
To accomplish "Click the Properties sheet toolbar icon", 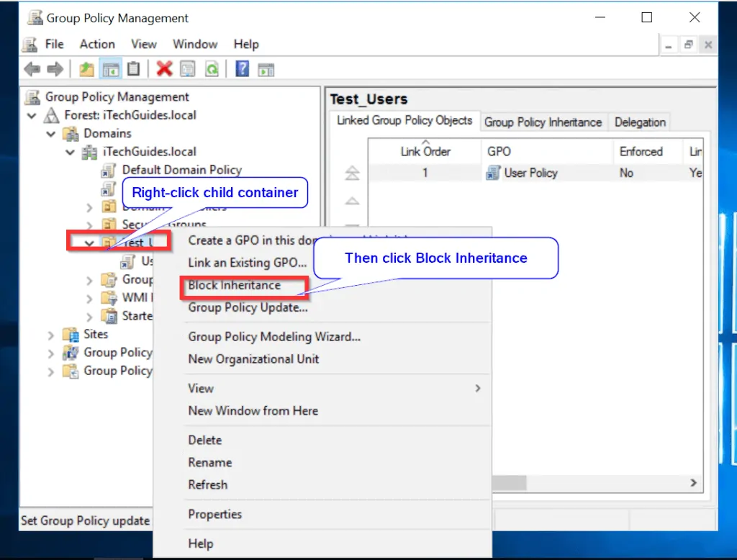I will pyautogui.click(x=188, y=70).
